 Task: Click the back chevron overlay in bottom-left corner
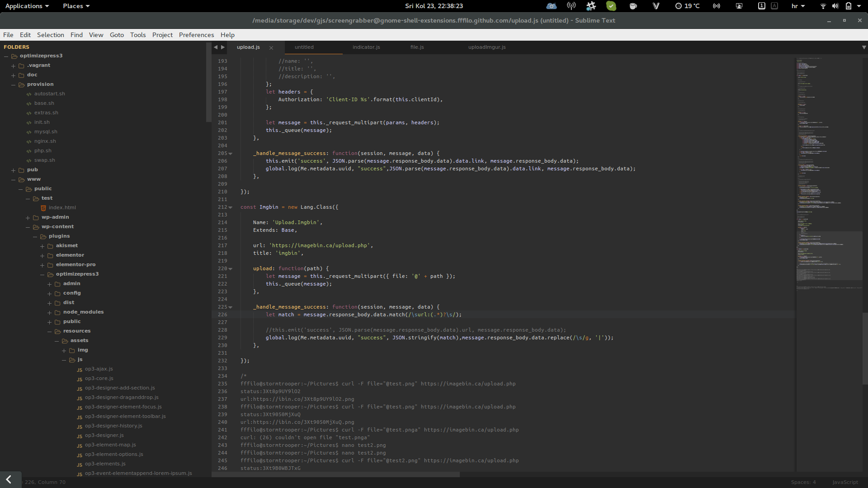pos(9,479)
